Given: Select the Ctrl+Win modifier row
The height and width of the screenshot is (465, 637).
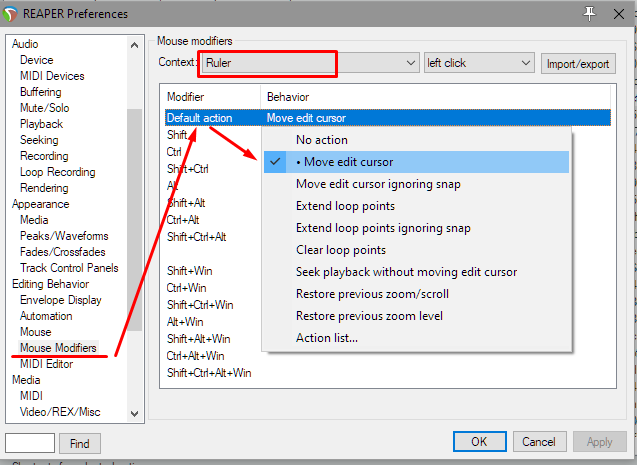Looking at the screenshot, I should [186, 288].
